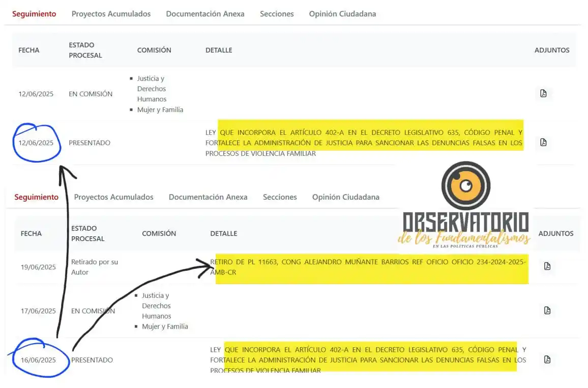Click the date 19/06/2025
This screenshot has width=588, height=388.
(38, 267)
